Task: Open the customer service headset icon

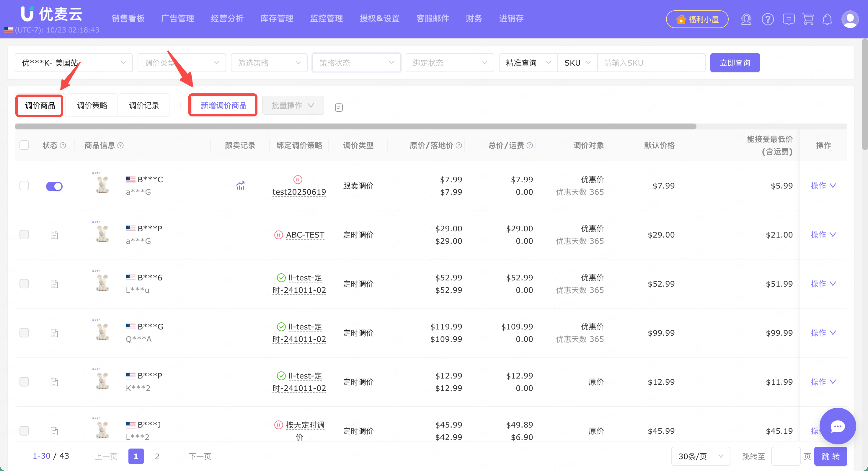Action: (746, 19)
